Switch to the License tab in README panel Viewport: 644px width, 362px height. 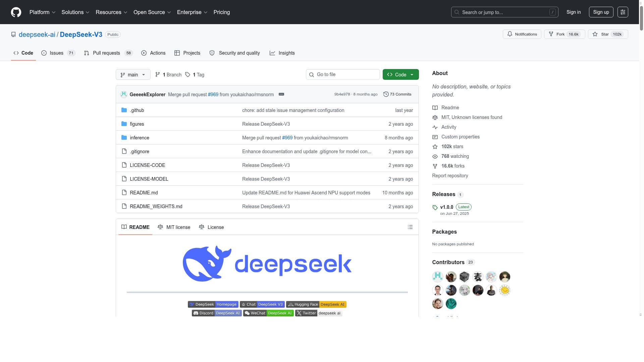[x=211, y=227]
